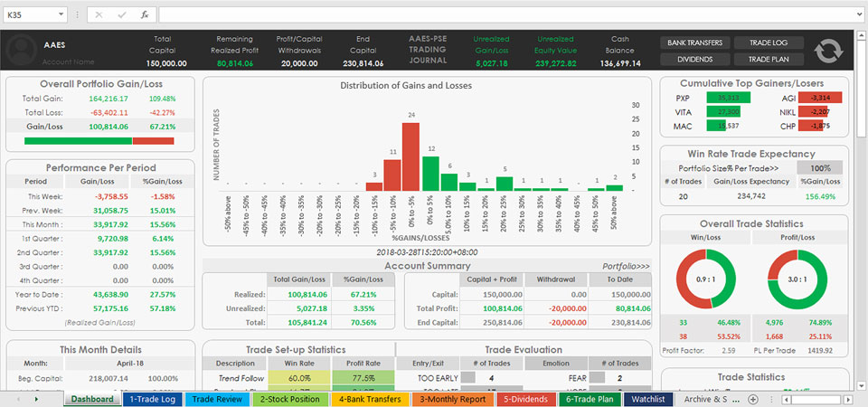Screen dimensions: 868x407
Task: Click the formula bar enter checkmark icon
Action: coord(121,15)
